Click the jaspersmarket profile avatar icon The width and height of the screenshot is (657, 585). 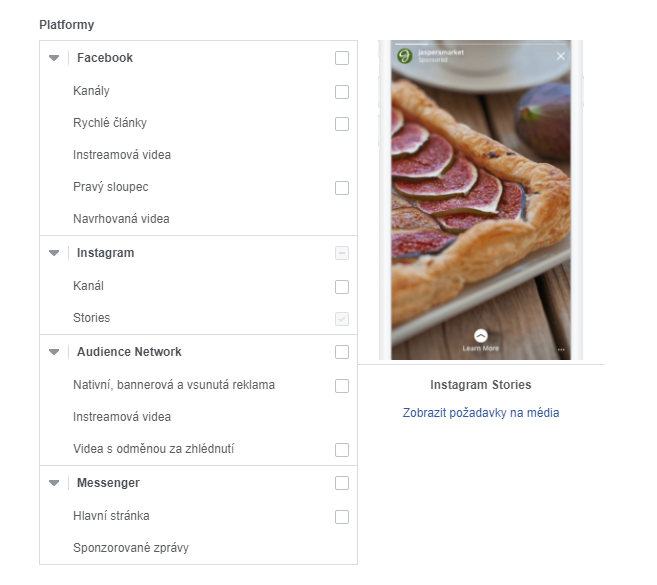(405, 56)
